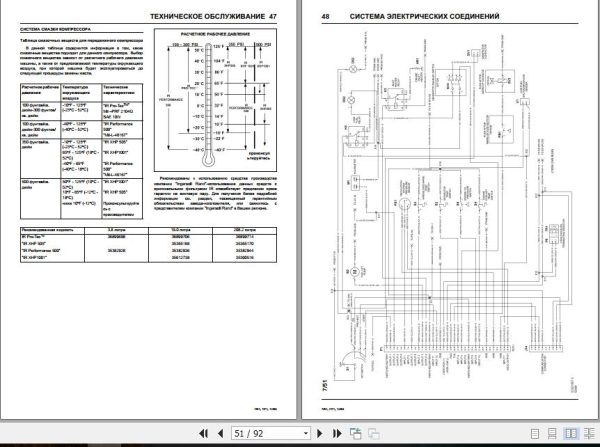Switch to continuous single page layout
This screenshot has height=447, width=600.
[x=552, y=434]
